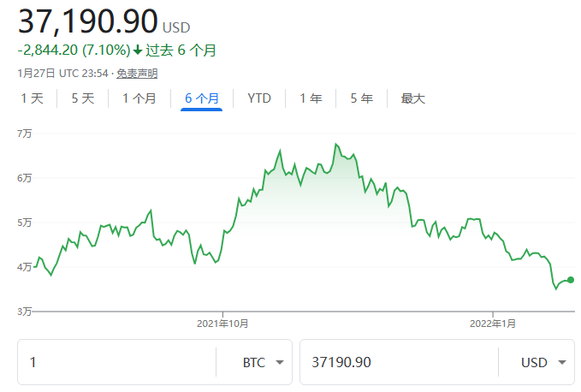
Task: Select the 1 天 time range tab
Action: pyautogui.click(x=33, y=98)
